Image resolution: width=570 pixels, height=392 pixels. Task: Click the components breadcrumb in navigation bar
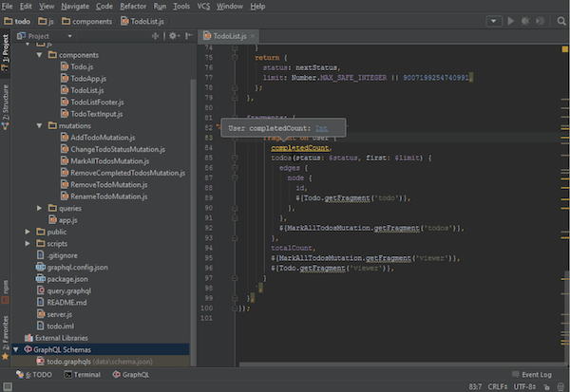[x=91, y=20]
